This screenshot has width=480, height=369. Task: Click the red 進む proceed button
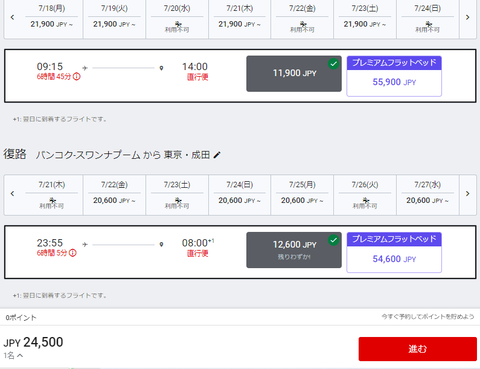(x=418, y=349)
